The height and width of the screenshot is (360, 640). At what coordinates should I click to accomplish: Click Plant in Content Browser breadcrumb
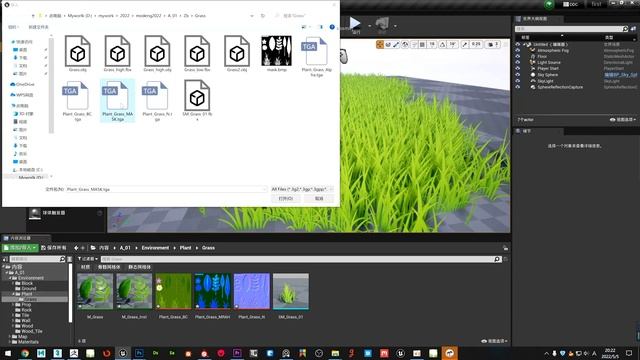point(185,248)
